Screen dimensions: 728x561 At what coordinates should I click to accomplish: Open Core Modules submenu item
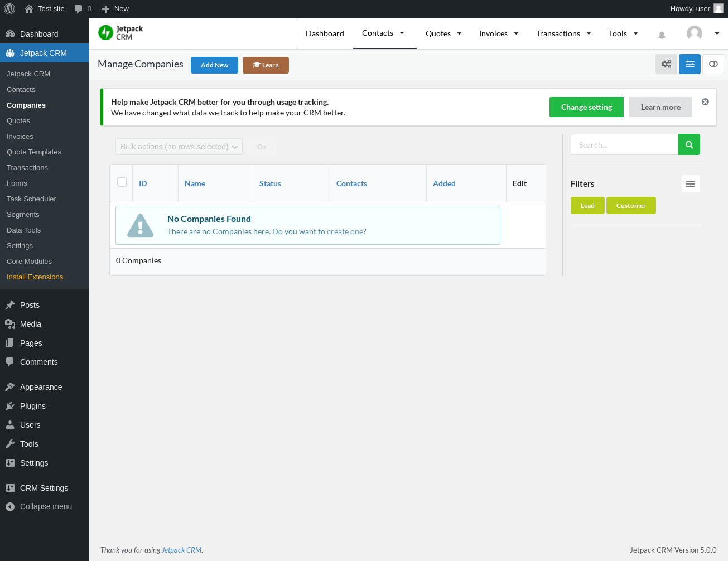(45, 261)
